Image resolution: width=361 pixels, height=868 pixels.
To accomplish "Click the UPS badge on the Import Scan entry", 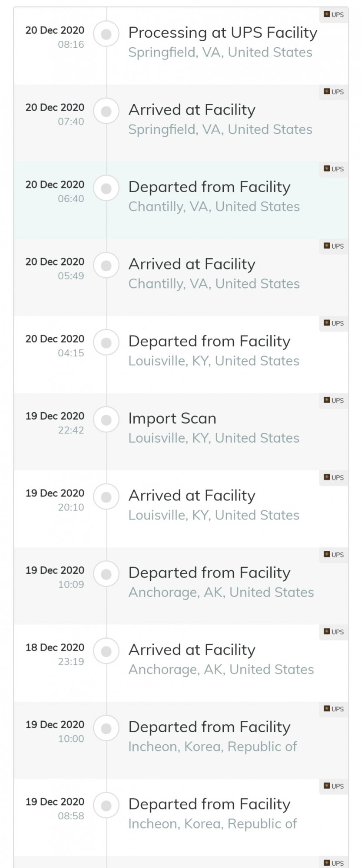I will click(334, 401).
